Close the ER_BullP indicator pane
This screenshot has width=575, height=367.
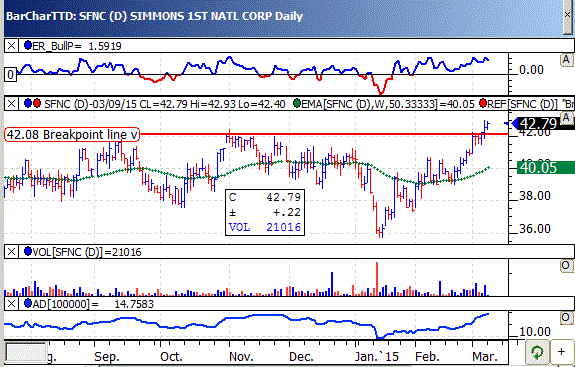click(x=11, y=46)
